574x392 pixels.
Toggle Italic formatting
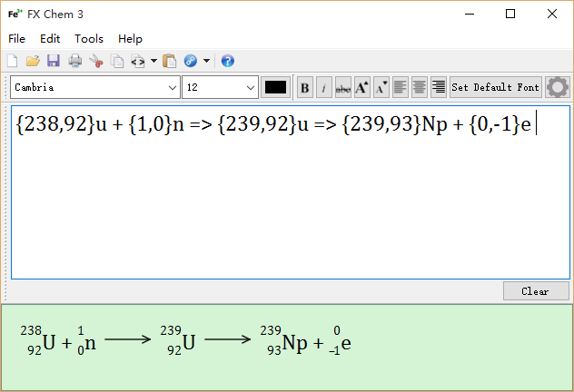[323, 87]
